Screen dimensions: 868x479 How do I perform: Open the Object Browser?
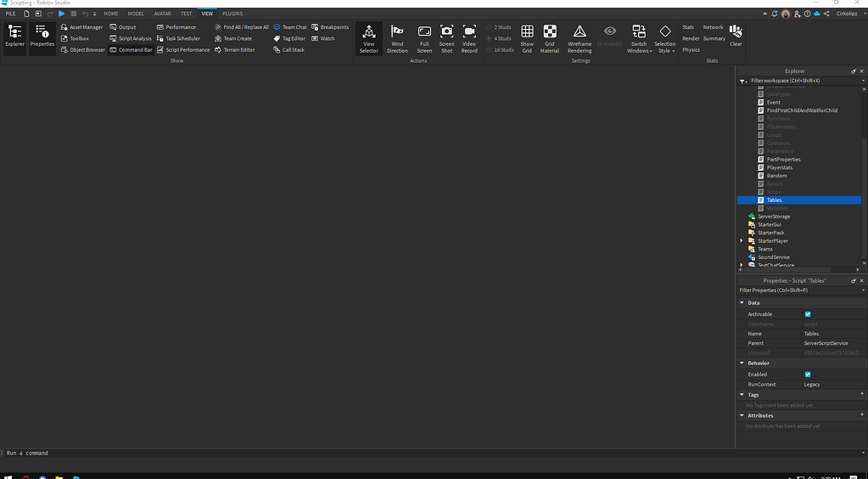point(82,50)
